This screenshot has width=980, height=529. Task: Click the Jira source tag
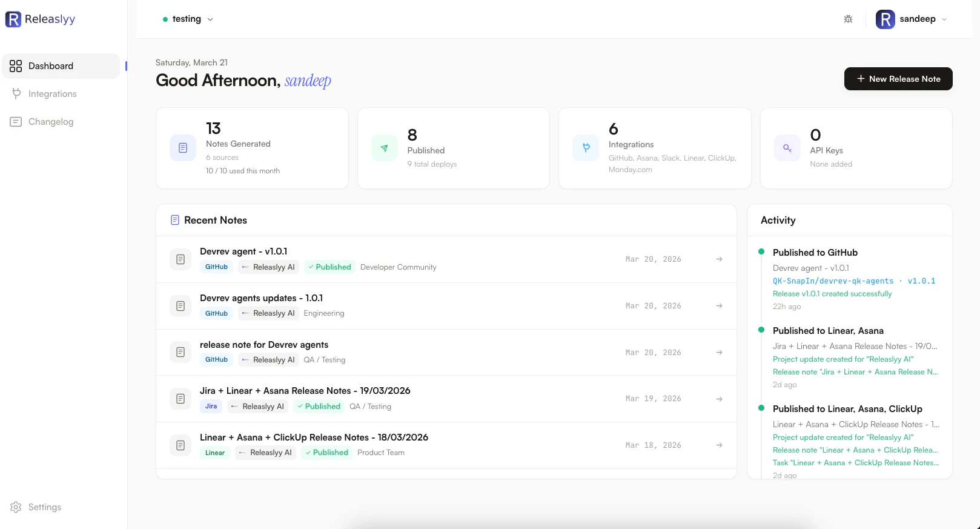point(211,407)
